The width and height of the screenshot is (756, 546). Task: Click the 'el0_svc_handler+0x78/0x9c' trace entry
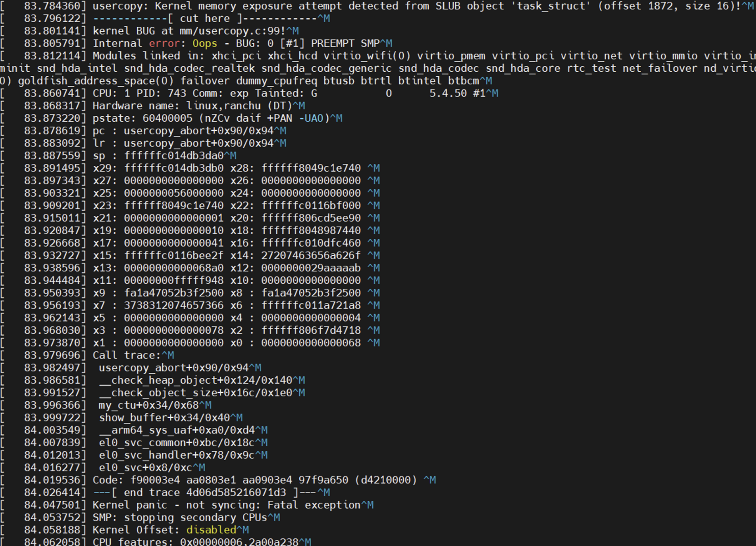point(177,455)
